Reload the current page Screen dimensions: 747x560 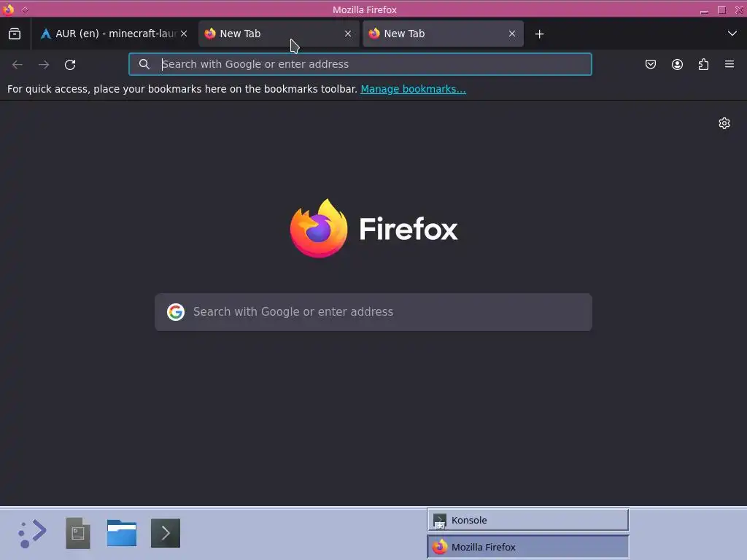(70, 64)
